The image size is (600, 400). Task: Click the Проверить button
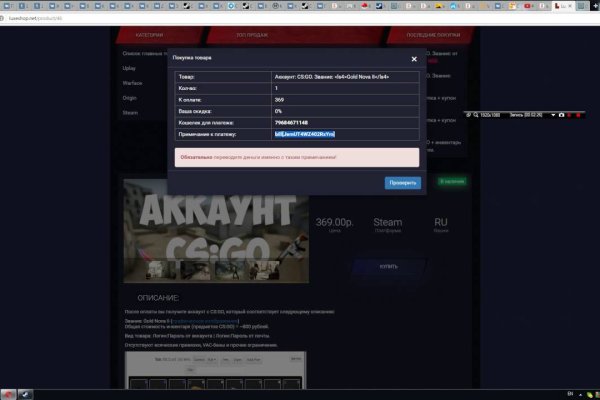pos(402,182)
